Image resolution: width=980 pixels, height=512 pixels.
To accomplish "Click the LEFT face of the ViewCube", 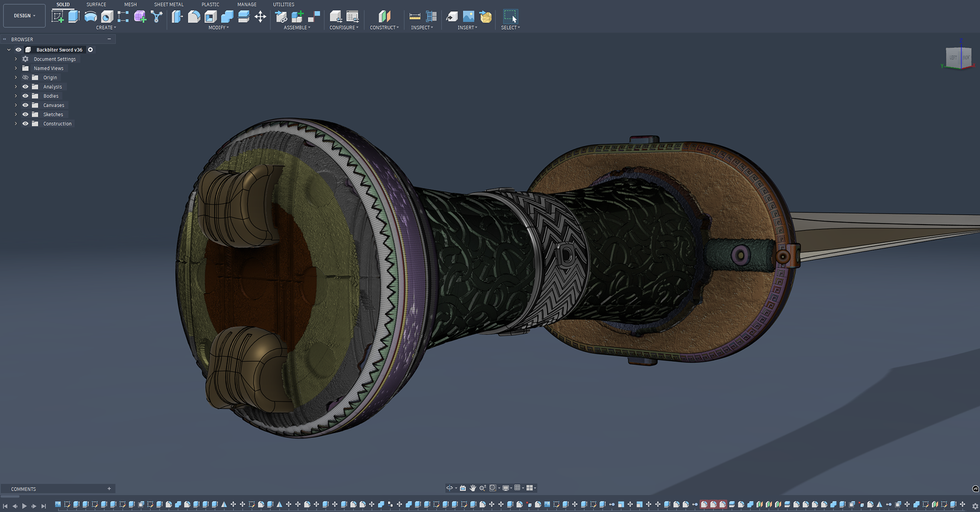I will point(954,57).
